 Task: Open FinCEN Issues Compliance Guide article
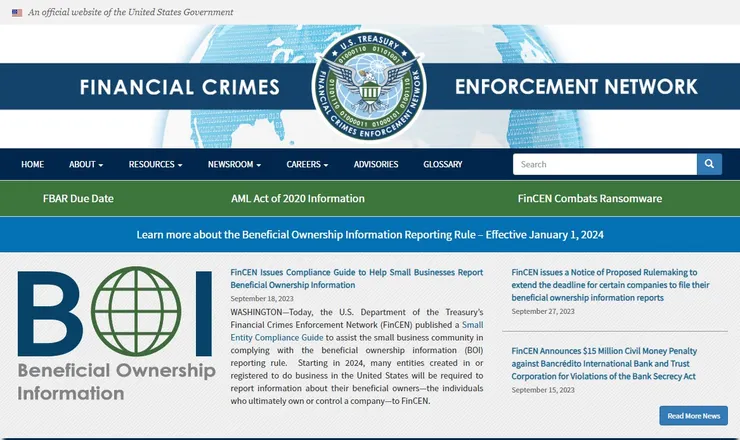point(357,279)
